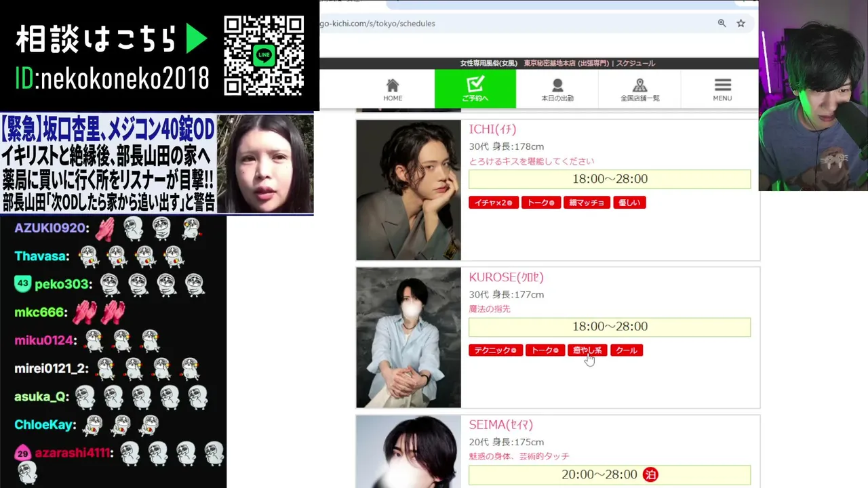Select the イチャ×2 tag on ICHI
The height and width of the screenshot is (488, 868).
(x=494, y=203)
